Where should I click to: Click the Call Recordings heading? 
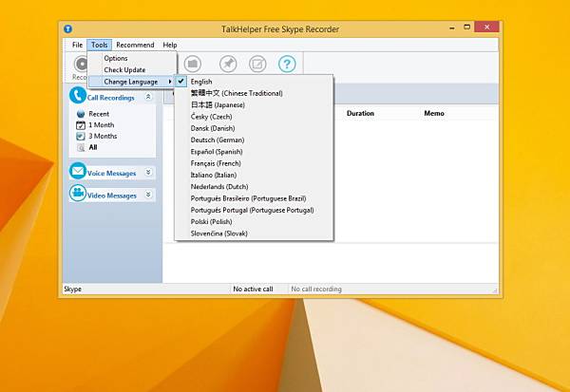(x=111, y=98)
